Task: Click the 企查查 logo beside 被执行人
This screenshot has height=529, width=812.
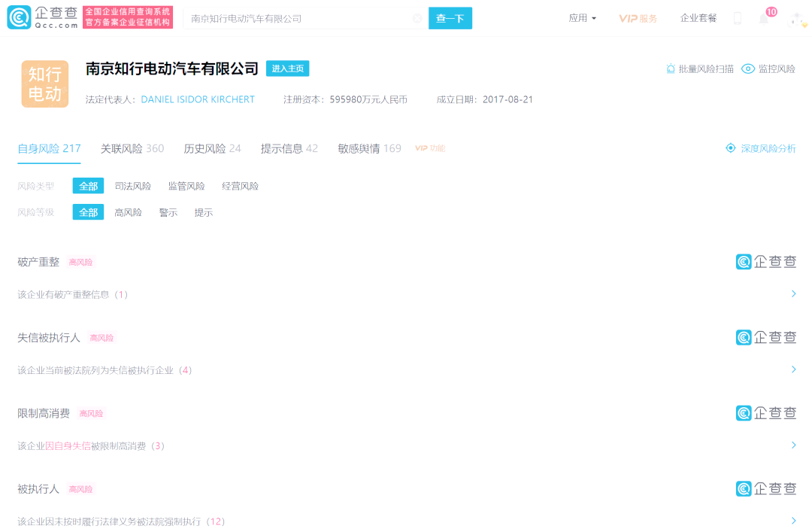Action: 766,488
